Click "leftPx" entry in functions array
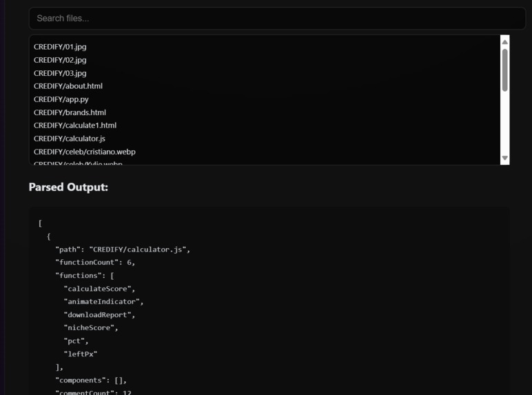532x395 pixels. point(81,354)
